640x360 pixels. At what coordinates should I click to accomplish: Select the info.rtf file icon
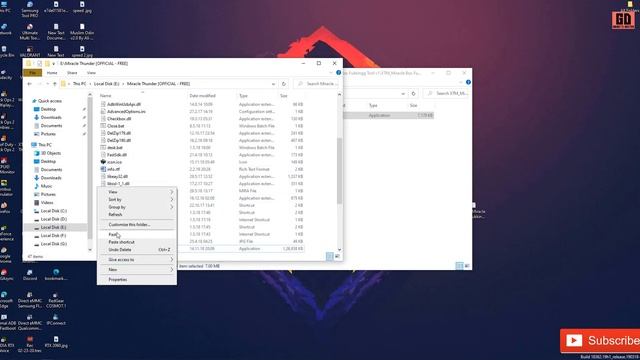[x=103, y=169]
